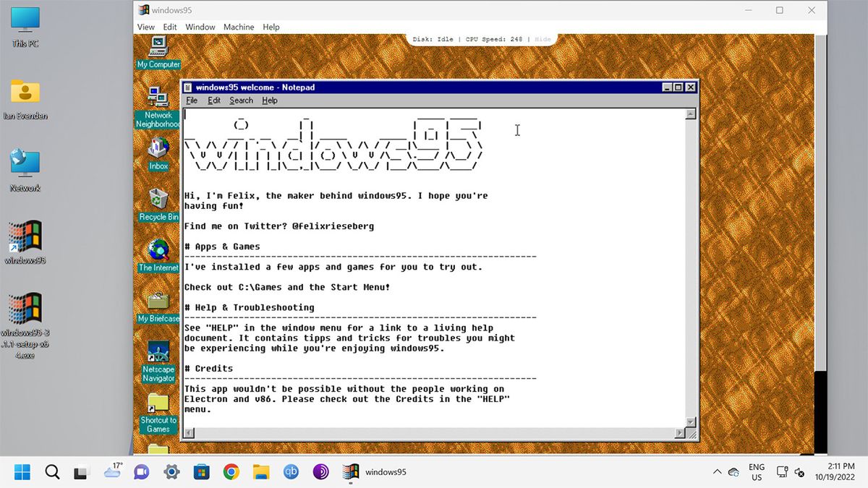Click CPU Speed: 248 status text

coord(494,39)
